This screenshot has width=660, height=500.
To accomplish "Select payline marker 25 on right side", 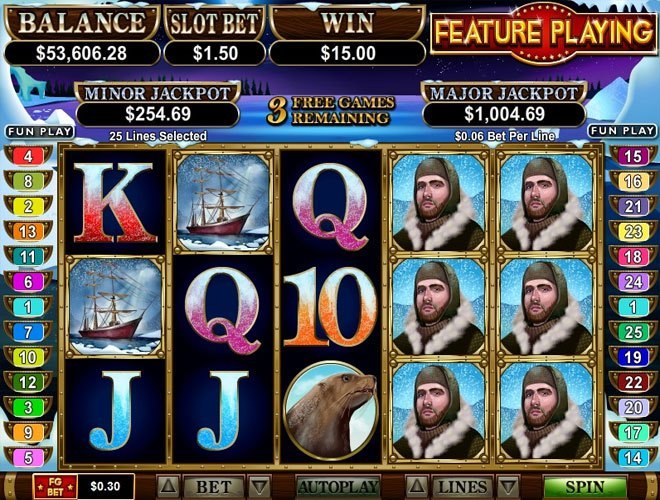I will pyautogui.click(x=633, y=332).
